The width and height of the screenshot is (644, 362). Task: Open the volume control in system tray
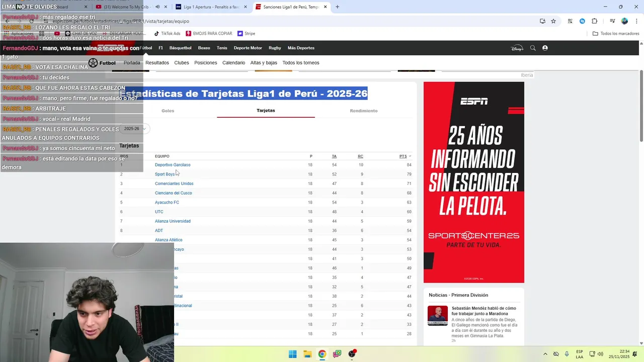tap(600, 354)
